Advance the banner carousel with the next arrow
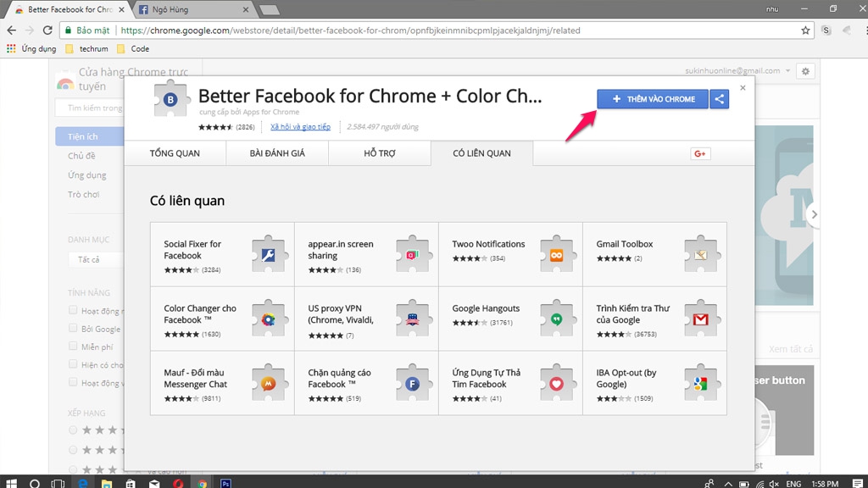This screenshot has height=488, width=868. point(813,214)
